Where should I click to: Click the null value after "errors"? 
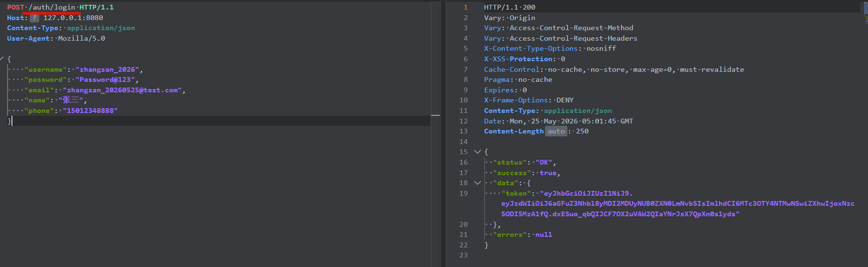(544, 234)
